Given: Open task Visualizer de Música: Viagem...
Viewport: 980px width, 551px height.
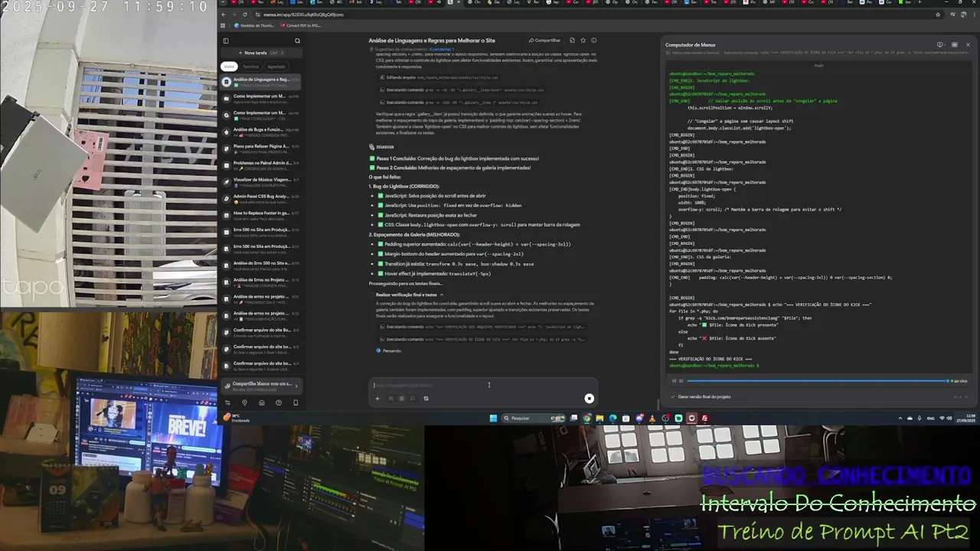Looking at the screenshot, I should [x=261, y=182].
